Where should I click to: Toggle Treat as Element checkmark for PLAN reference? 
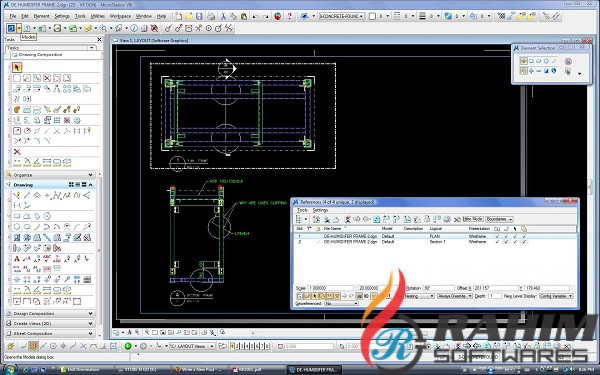point(524,236)
